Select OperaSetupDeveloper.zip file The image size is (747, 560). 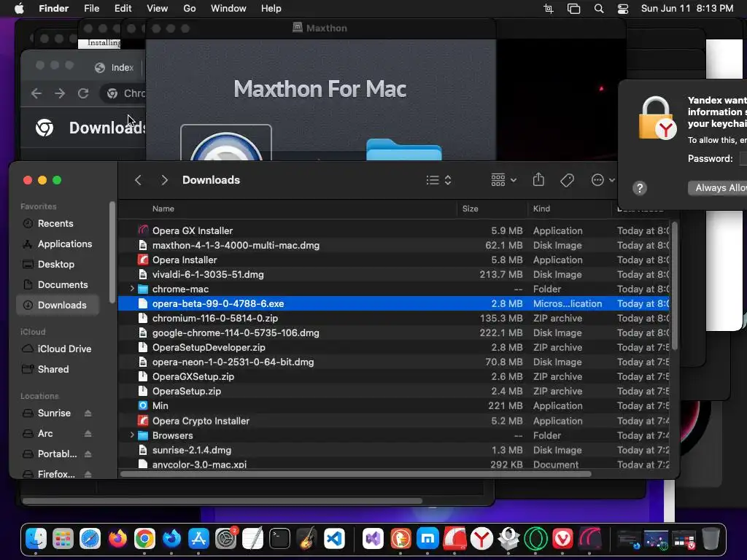click(x=393, y=347)
